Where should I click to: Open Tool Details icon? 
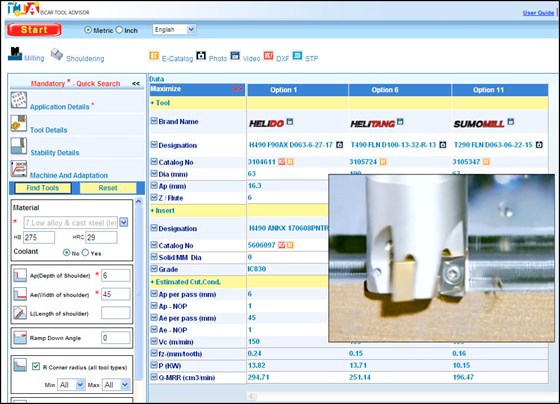tap(19, 123)
